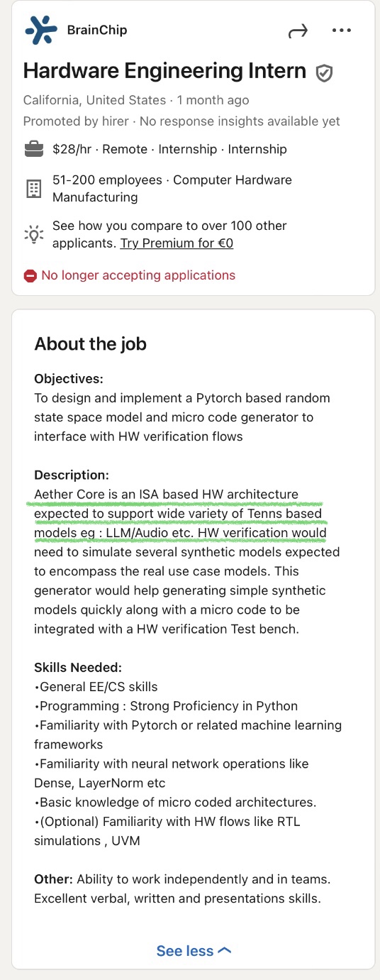The width and height of the screenshot is (380, 980).
Task: Share the job using the arrow icon
Action: click(x=298, y=31)
